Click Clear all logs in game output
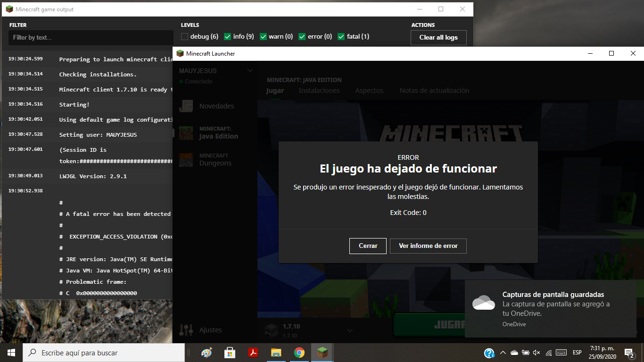Image resolution: width=644 pixels, height=362 pixels. point(438,38)
